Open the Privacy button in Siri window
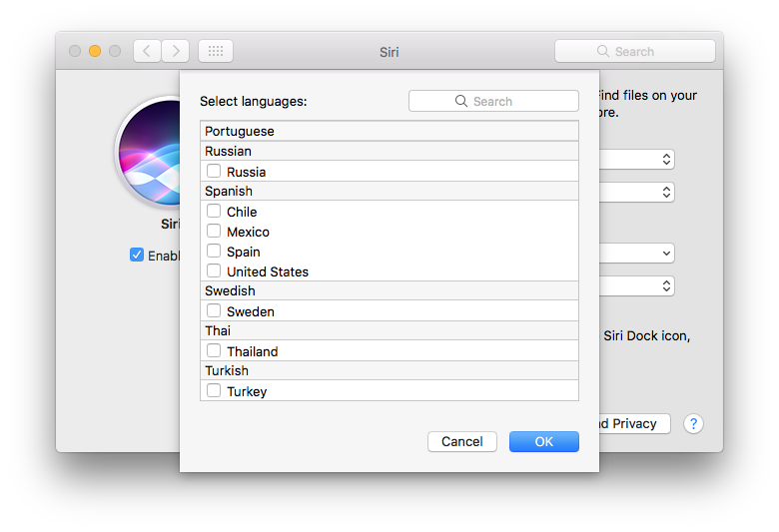The image size is (779, 532). 635,424
